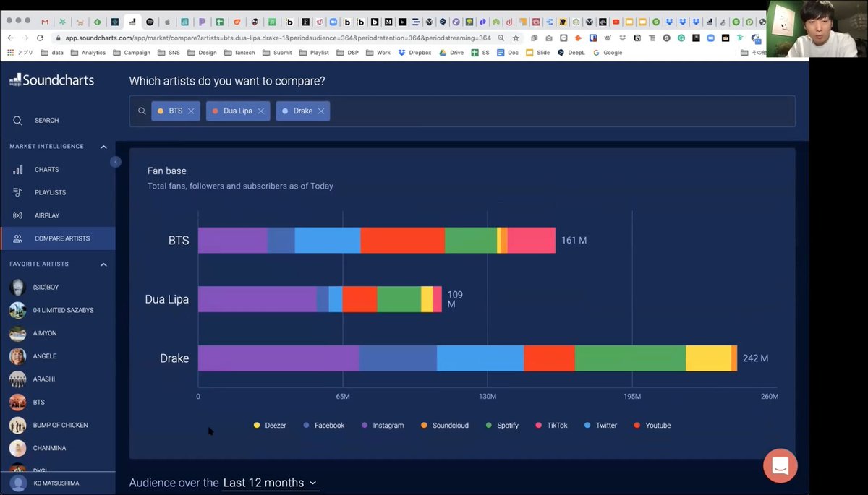Bookmark this page with the star icon

point(516,38)
